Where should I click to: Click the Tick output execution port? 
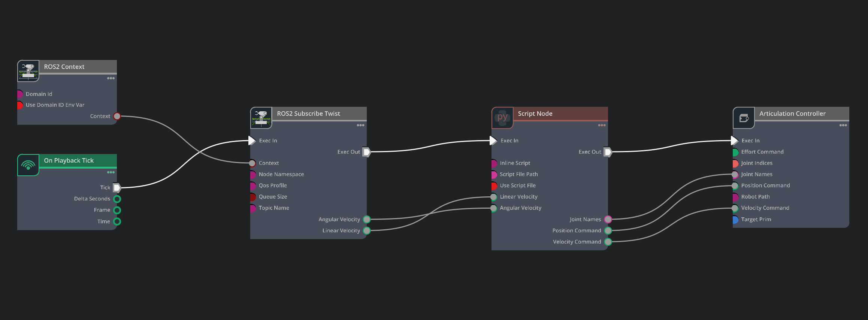[x=117, y=187]
